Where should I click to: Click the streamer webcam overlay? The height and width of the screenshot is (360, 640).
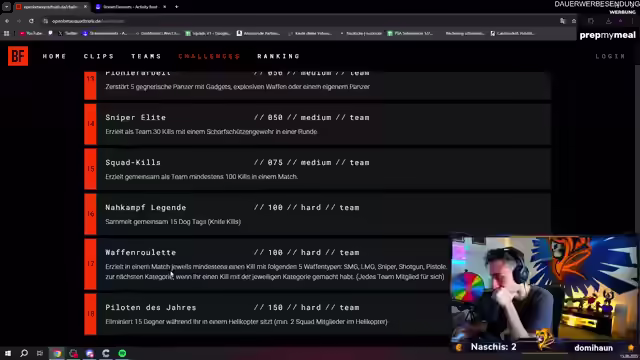[x=545, y=294]
